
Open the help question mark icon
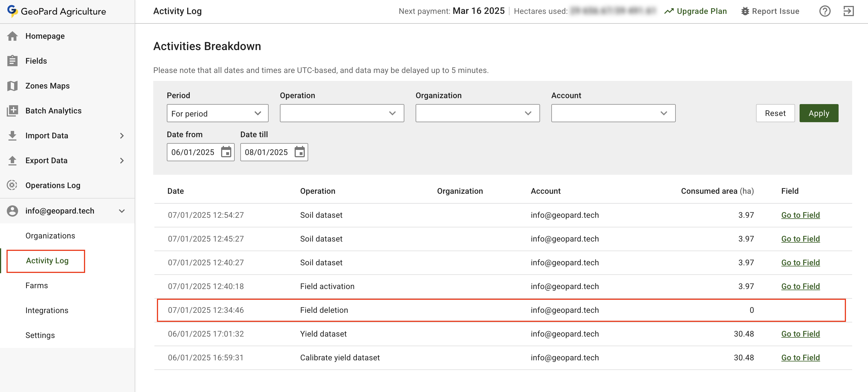(x=824, y=11)
